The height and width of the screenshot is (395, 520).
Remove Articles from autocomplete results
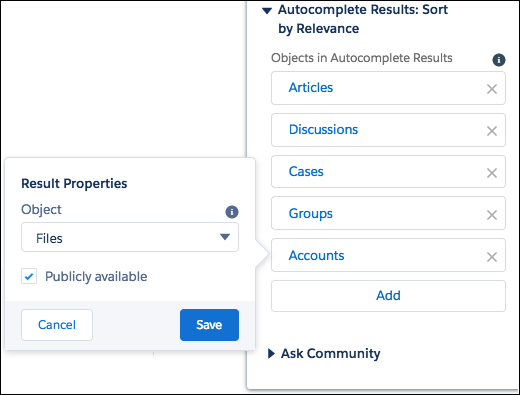[x=492, y=89]
